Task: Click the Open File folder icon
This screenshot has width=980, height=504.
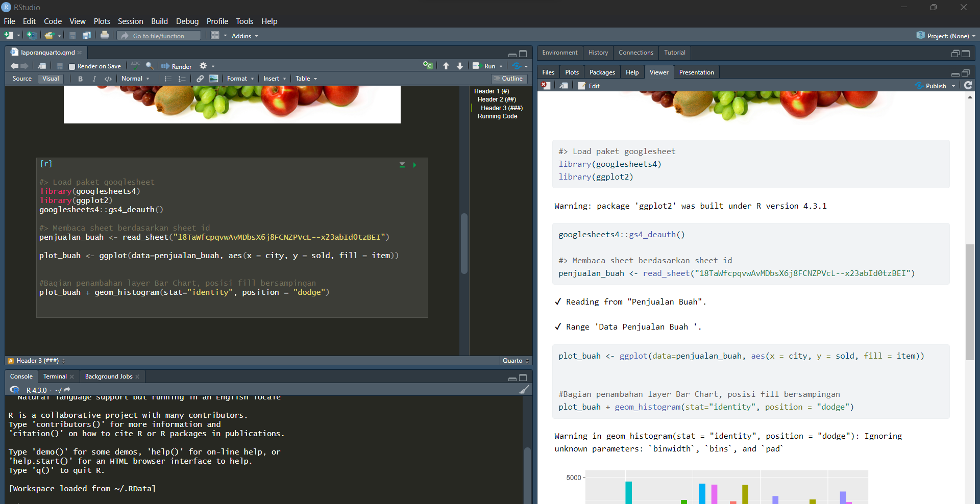Action: [x=49, y=35]
